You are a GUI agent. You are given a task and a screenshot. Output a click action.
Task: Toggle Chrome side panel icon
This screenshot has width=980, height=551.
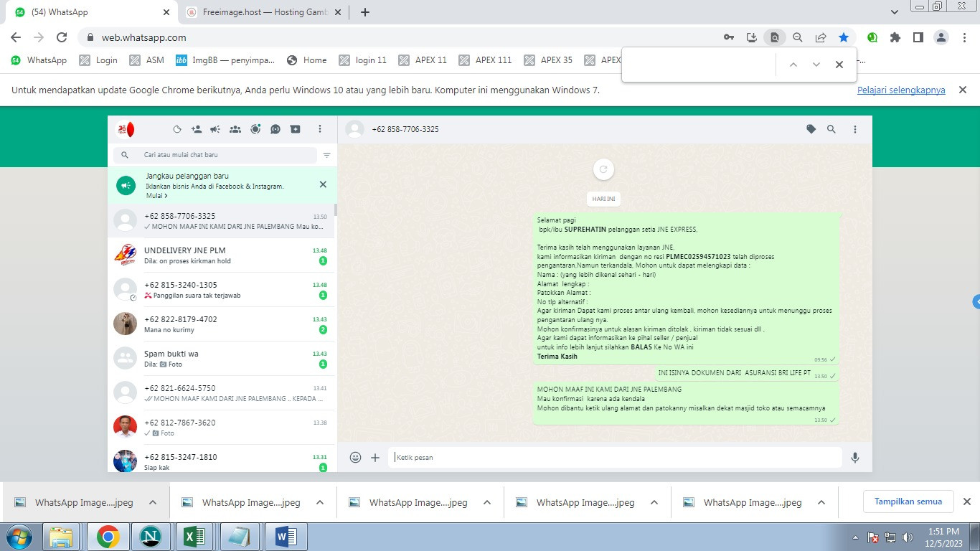click(x=918, y=37)
